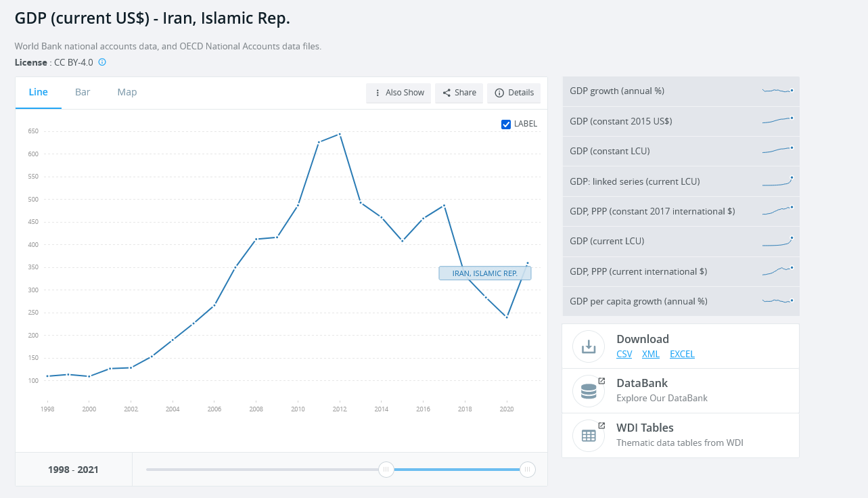Image resolution: width=868 pixels, height=498 pixels.
Task: Click the GDP (current US$) page title
Action: click(152, 18)
